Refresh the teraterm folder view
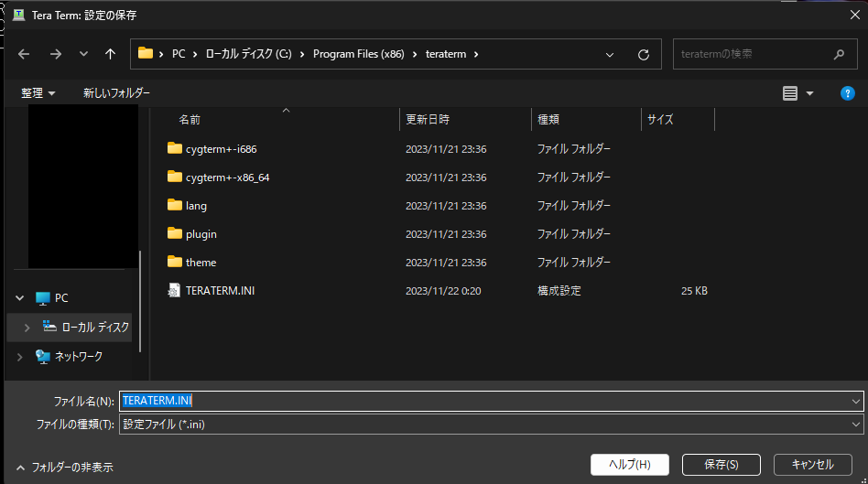The image size is (868, 484). 644,55
